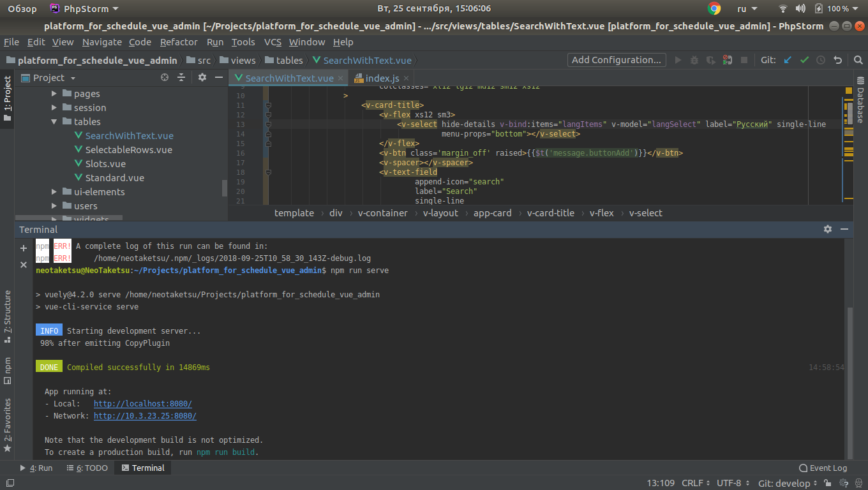Expand the session folder
This screenshot has width=868, height=490.
pyautogui.click(x=54, y=108)
